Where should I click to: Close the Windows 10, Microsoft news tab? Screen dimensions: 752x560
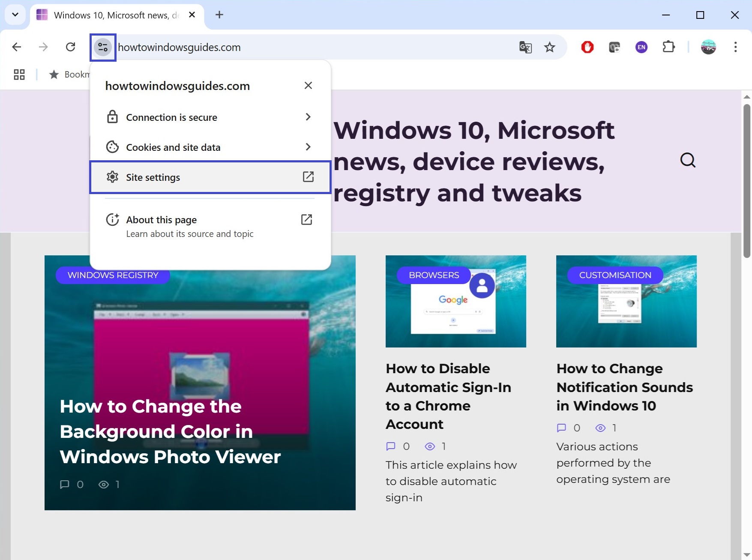192,15
